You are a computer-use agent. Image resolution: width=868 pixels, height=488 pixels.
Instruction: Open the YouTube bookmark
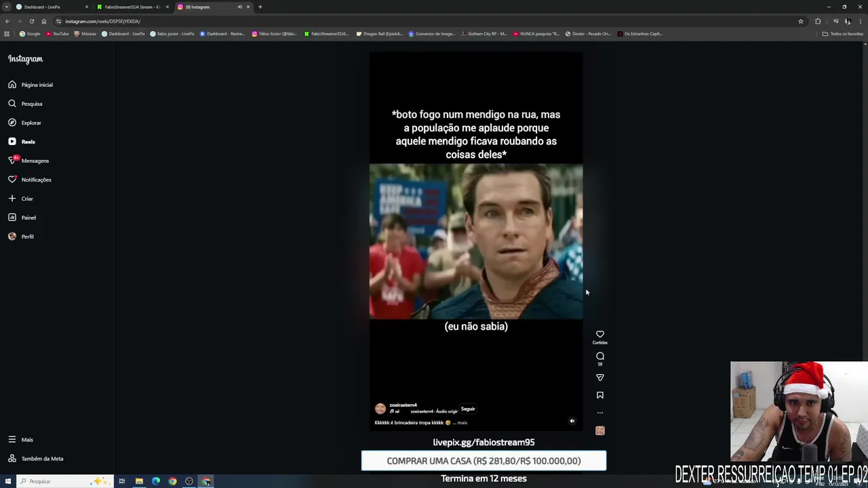tap(58, 33)
